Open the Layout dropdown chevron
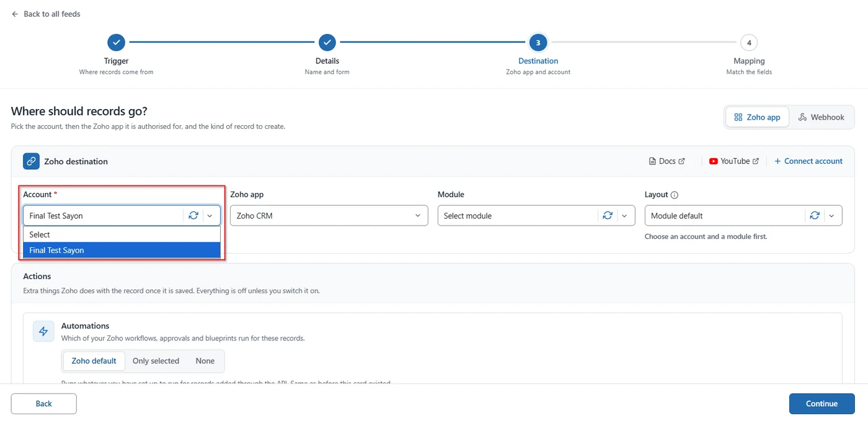 (831, 216)
